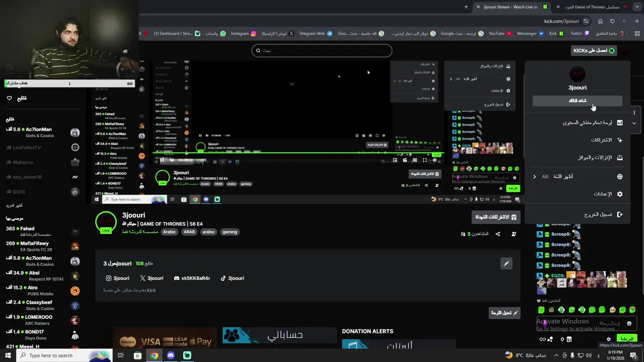
Task: Click the share icon under the stream
Action: point(498,234)
